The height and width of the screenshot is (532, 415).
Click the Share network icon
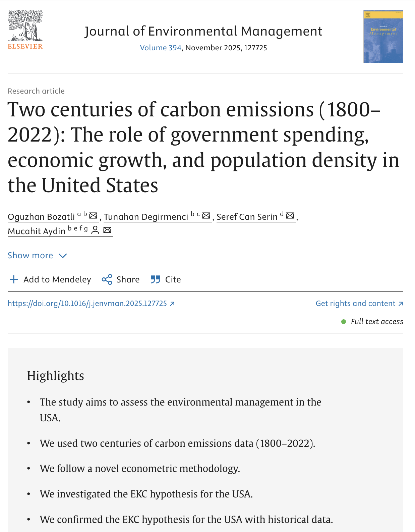point(107,279)
